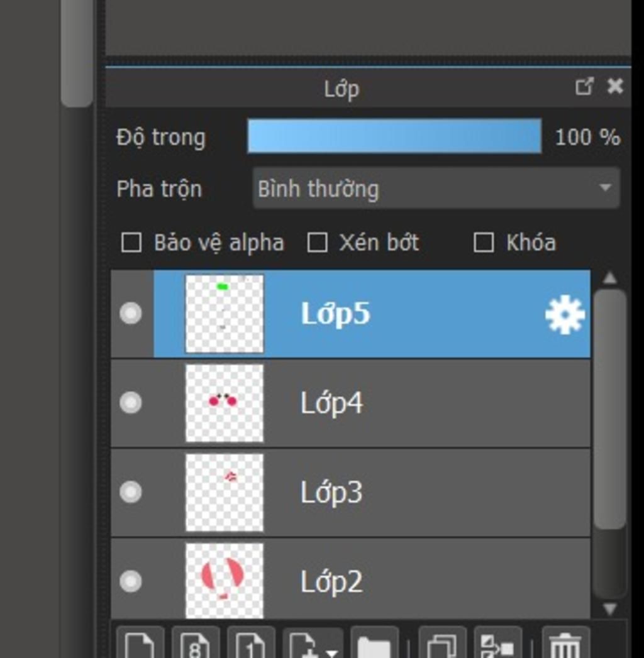Add a new 8-bit layer
The image size is (644, 658).
point(196,643)
